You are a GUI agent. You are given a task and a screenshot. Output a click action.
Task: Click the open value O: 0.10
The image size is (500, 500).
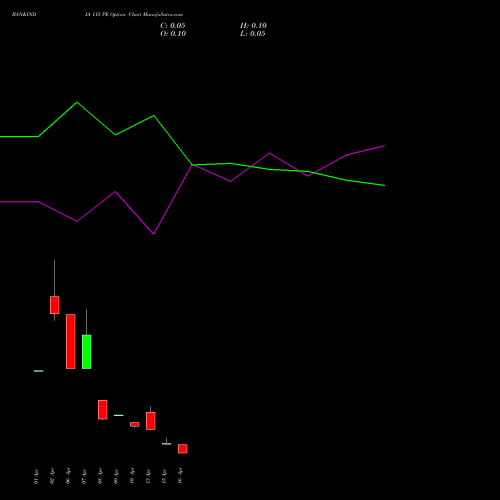click(x=173, y=34)
